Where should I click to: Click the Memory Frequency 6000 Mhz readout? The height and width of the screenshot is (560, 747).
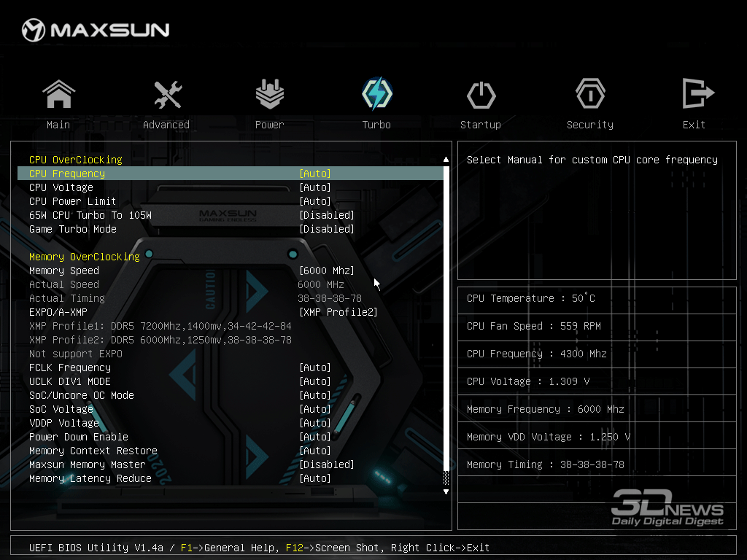[546, 409]
